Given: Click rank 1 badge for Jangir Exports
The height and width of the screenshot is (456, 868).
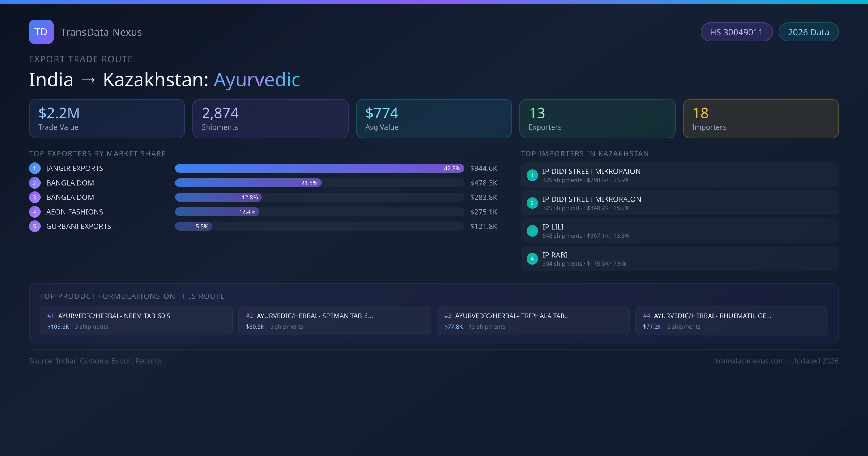Looking at the screenshot, I should click(35, 168).
